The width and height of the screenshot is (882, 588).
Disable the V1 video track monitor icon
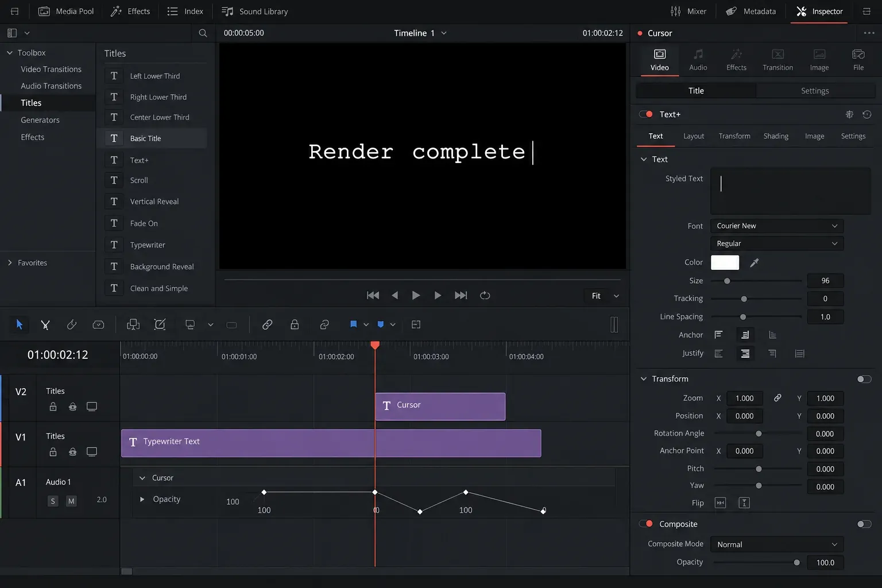click(x=91, y=452)
